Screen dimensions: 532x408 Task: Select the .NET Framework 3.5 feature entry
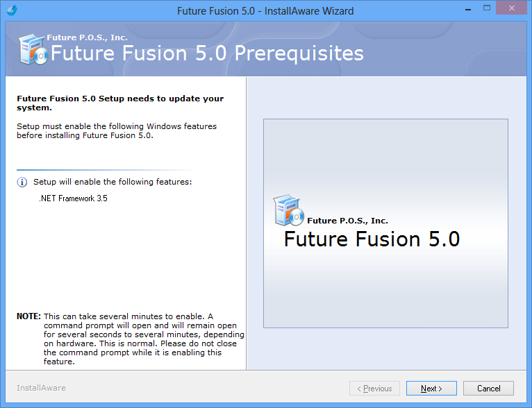pos(74,198)
